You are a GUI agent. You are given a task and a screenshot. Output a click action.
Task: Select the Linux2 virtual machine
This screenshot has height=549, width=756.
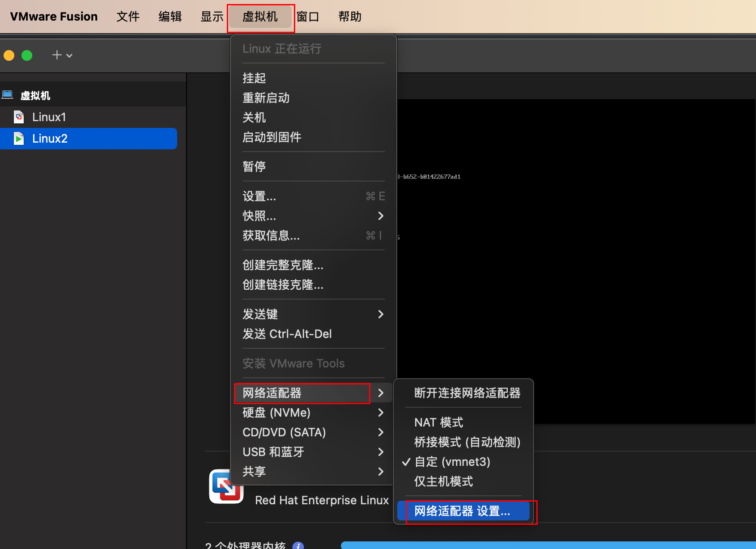89,139
